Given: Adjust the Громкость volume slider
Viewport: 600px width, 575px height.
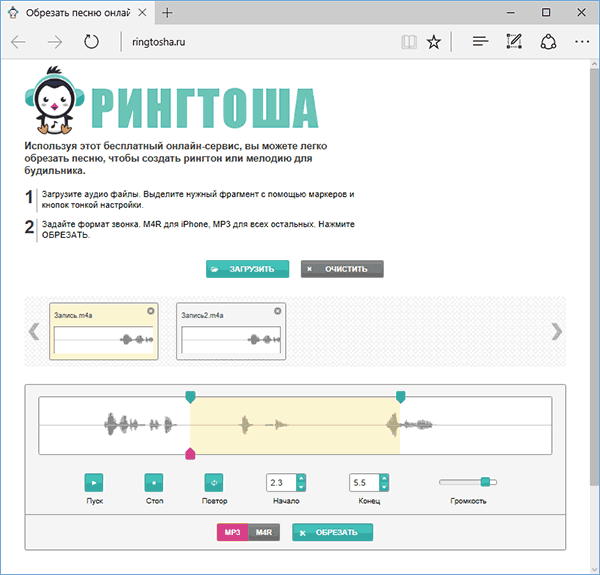Looking at the screenshot, I should (486, 482).
